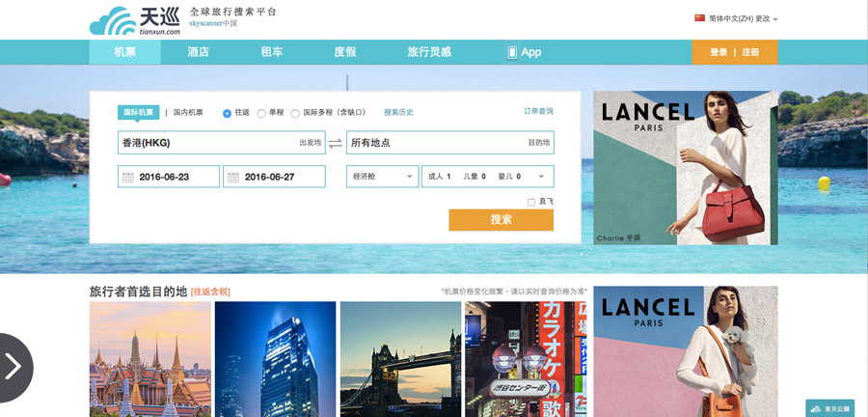Image resolution: width=868 pixels, height=417 pixels.
Task: Open the 经济舱 cabin class dropdown
Action: 383,177
